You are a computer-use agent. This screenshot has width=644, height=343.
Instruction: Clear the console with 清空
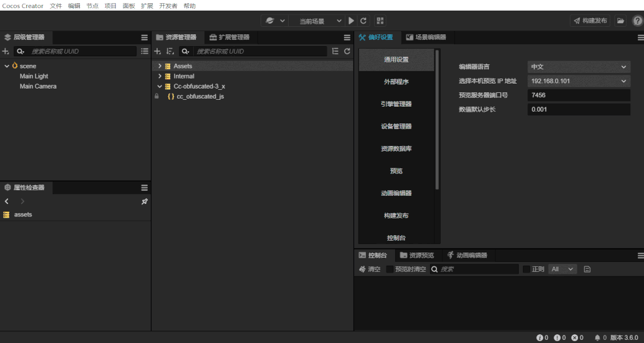(370, 269)
